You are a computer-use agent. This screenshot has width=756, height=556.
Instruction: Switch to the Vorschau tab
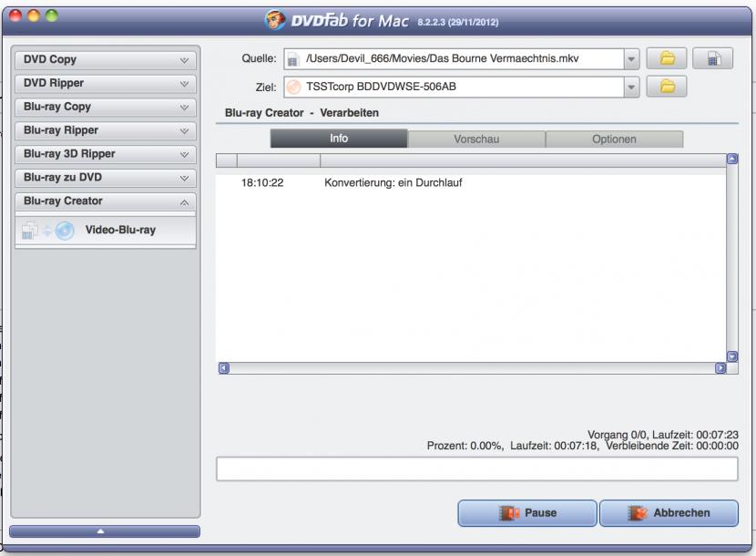(x=476, y=139)
